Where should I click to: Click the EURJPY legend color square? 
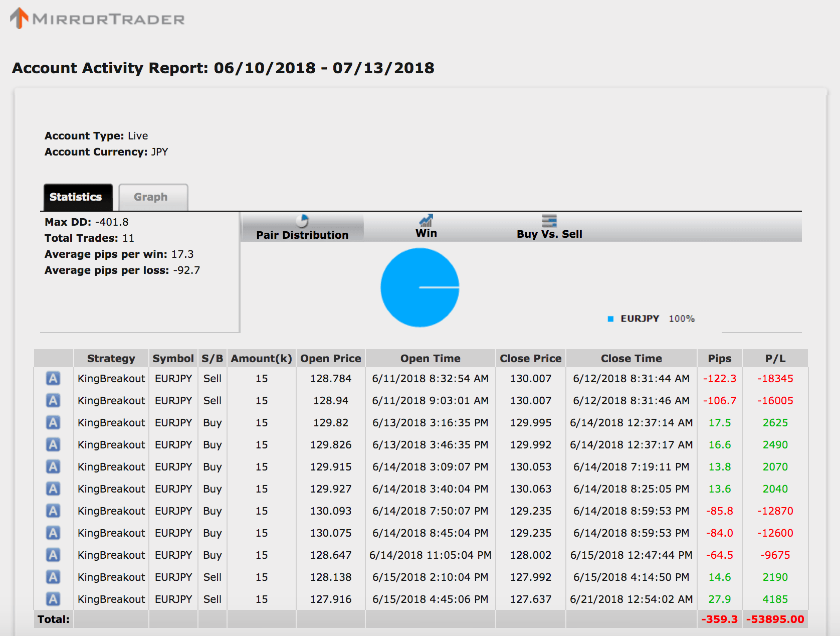610,319
